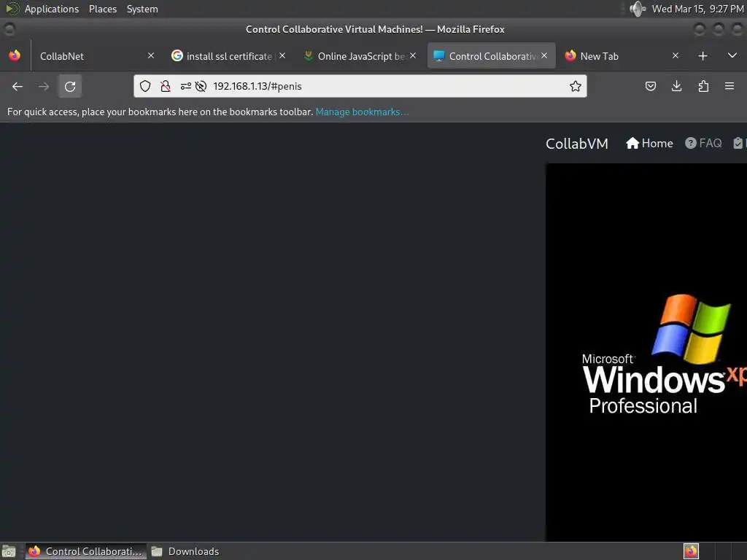747x560 pixels.
Task: Open the site permissions icon in address bar
Action: pyautogui.click(x=185, y=86)
